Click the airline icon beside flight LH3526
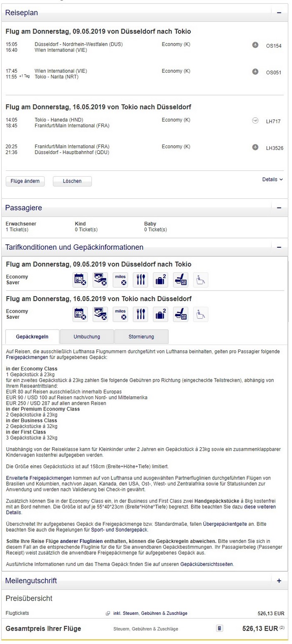 click(255, 147)
